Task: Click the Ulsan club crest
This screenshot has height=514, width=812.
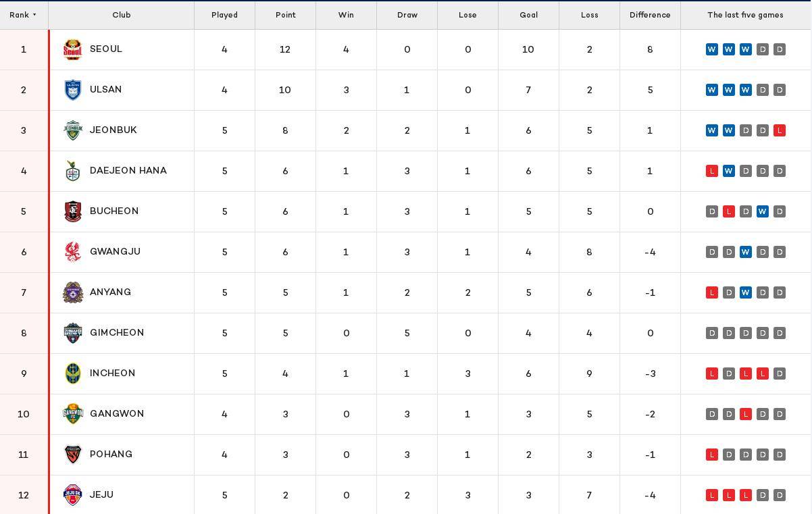Action: tap(72, 90)
